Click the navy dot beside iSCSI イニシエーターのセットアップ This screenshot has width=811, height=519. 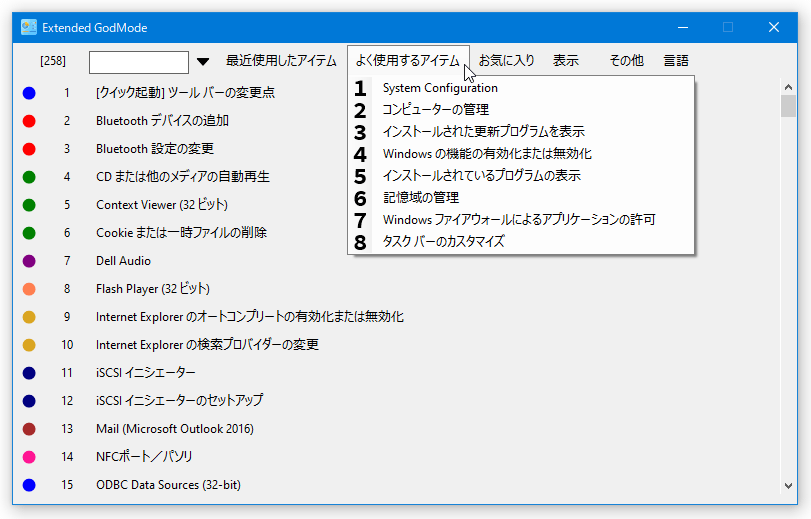pyautogui.click(x=29, y=401)
